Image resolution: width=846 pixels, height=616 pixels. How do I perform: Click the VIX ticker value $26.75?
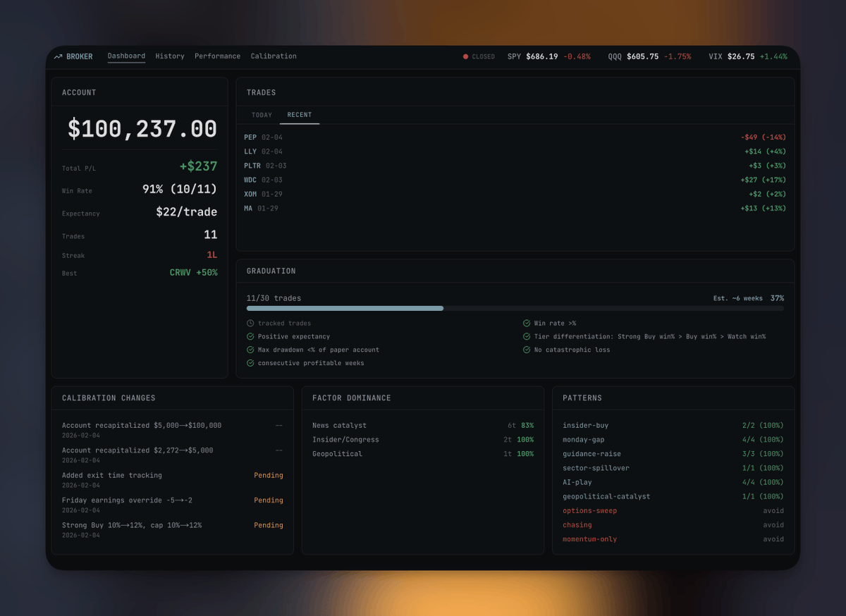(741, 56)
